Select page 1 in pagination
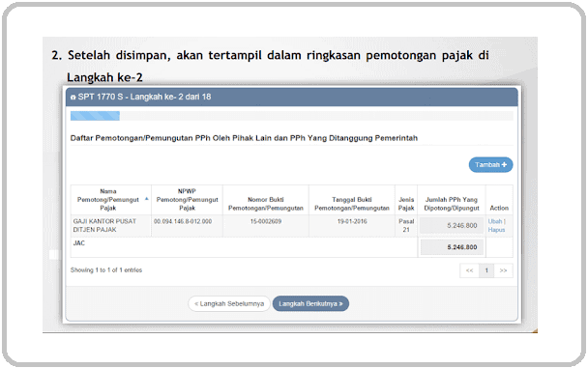 pyautogui.click(x=486, y=270)
